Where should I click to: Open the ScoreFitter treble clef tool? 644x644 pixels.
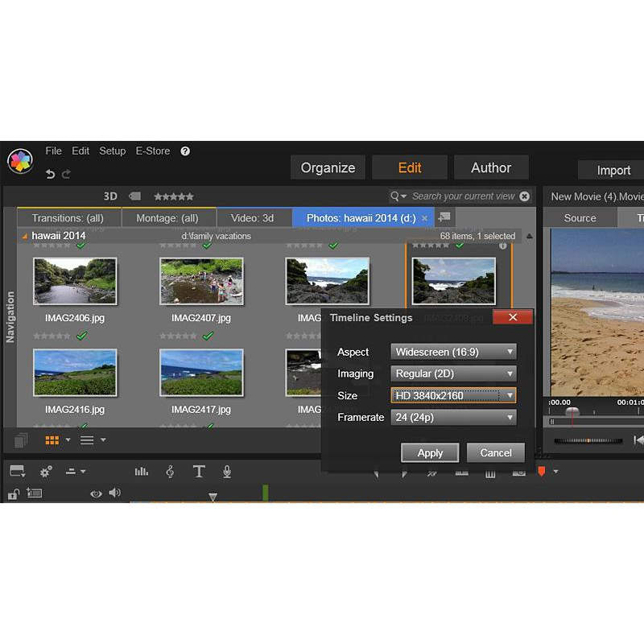pyautogui.click(x=170, y=472)
